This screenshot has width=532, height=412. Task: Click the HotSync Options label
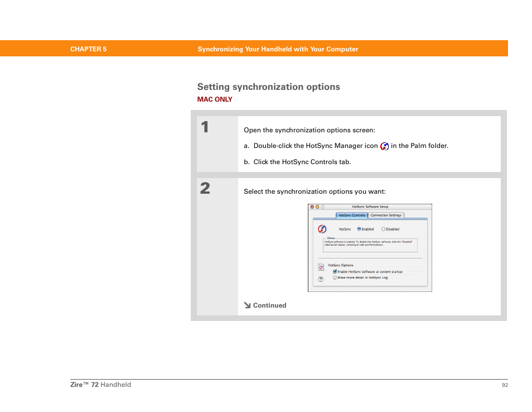340,265
